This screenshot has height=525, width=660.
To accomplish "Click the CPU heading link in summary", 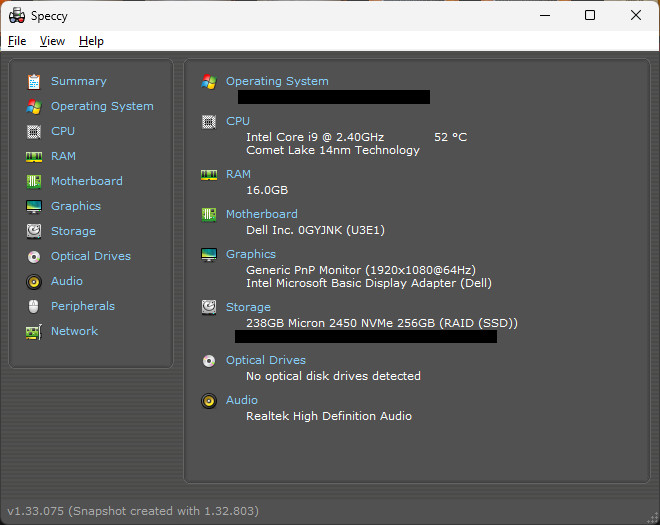I will (x=238, y=121).
